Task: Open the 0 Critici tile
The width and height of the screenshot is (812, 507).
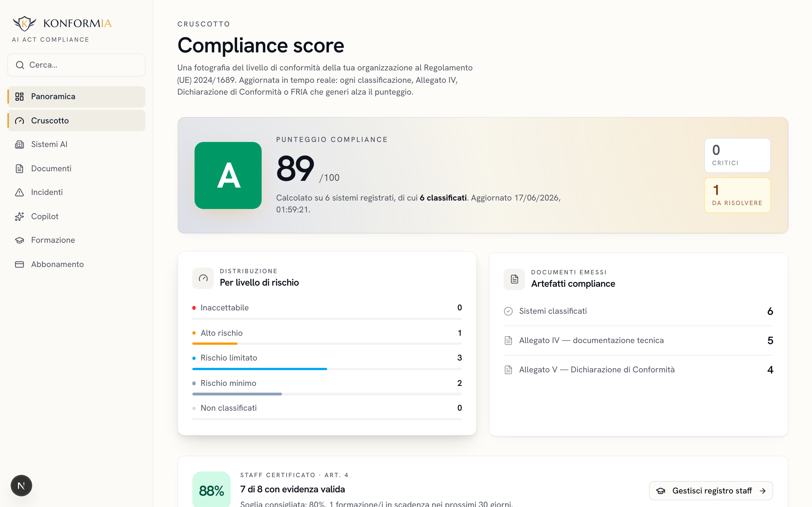Action: tap(737, 155)
